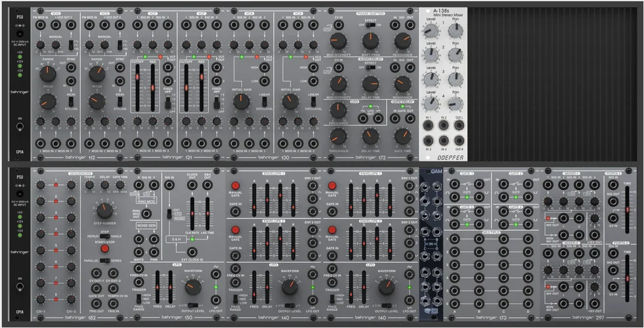Screen dimensions: 644x328
Task: Click the TRIG IN jack on the 182
Action: pos(113,303)
